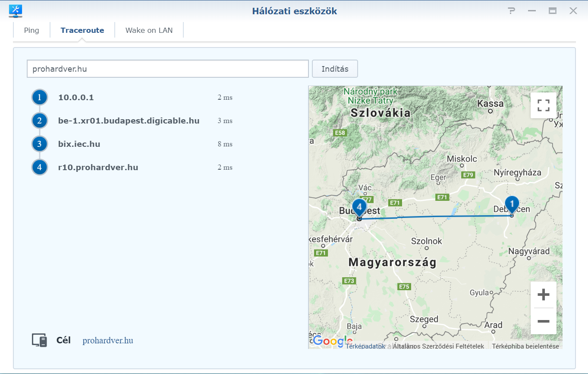Image resolution: width=588 pixels, height=374 pixels.
Task: Select the bix.iec.hu hop entry
Action: [79, 144]
